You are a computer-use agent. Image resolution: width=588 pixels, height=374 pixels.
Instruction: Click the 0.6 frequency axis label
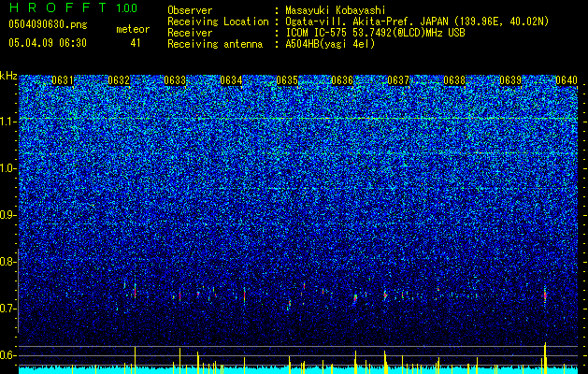coord(7,355)
